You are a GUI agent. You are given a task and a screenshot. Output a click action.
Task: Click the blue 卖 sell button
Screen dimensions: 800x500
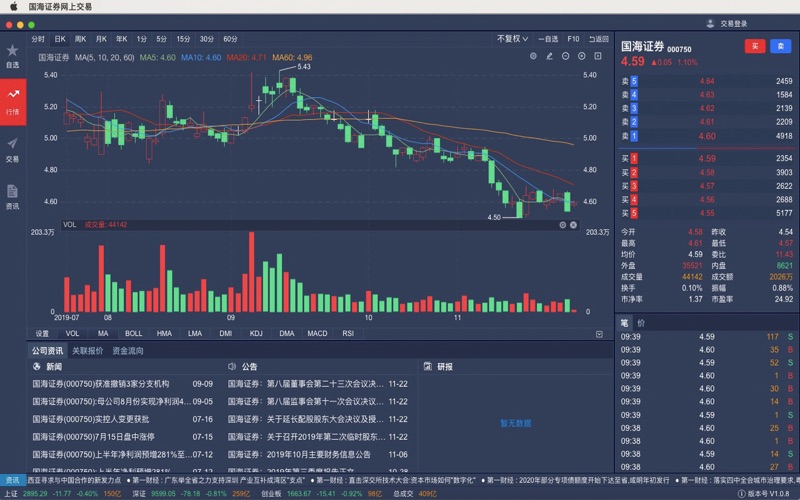tap(781, 46)
